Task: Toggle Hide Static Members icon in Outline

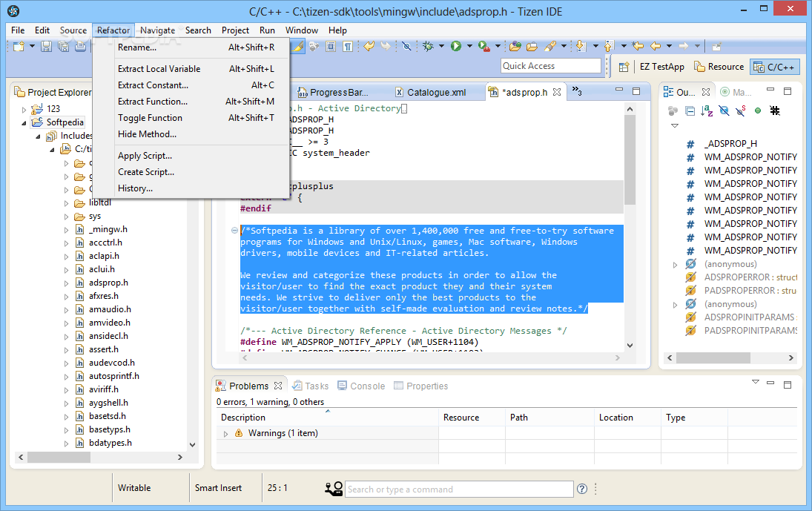Action: point(741,111)
